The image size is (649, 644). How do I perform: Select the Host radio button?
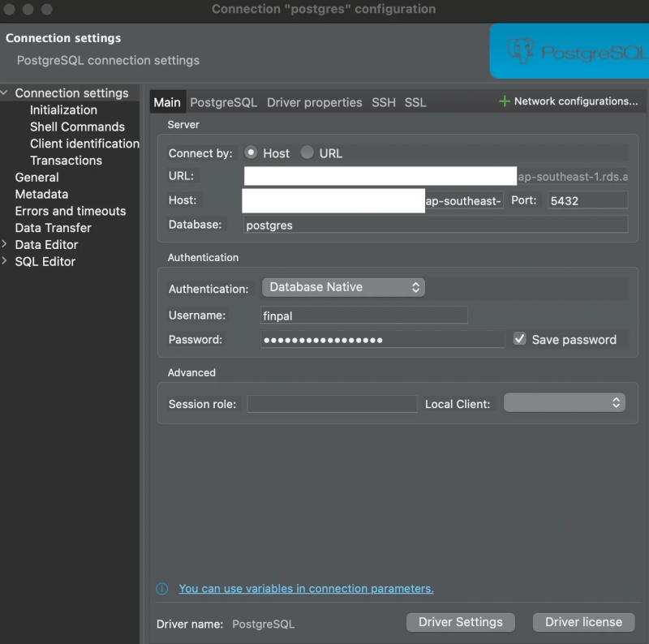tap(251, 152)
